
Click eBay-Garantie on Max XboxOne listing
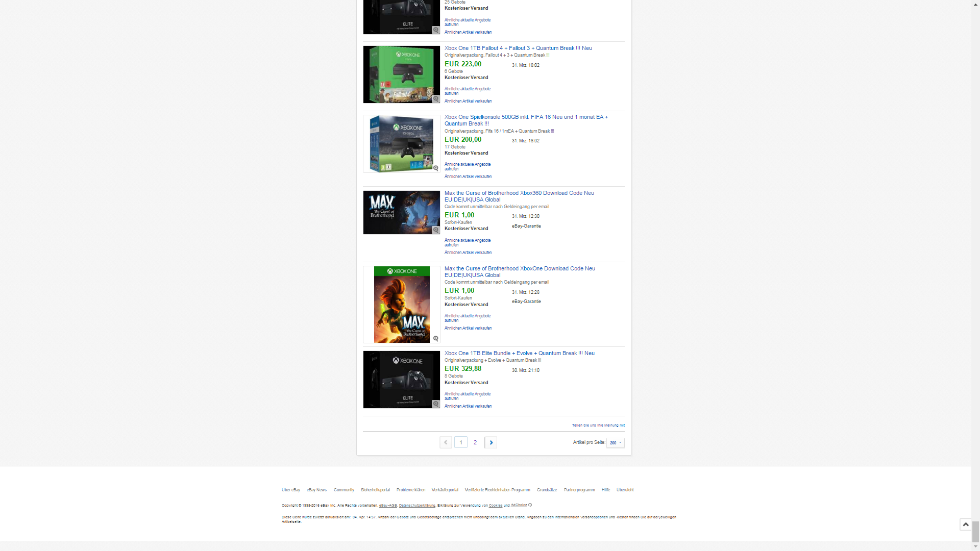(526, 302)
